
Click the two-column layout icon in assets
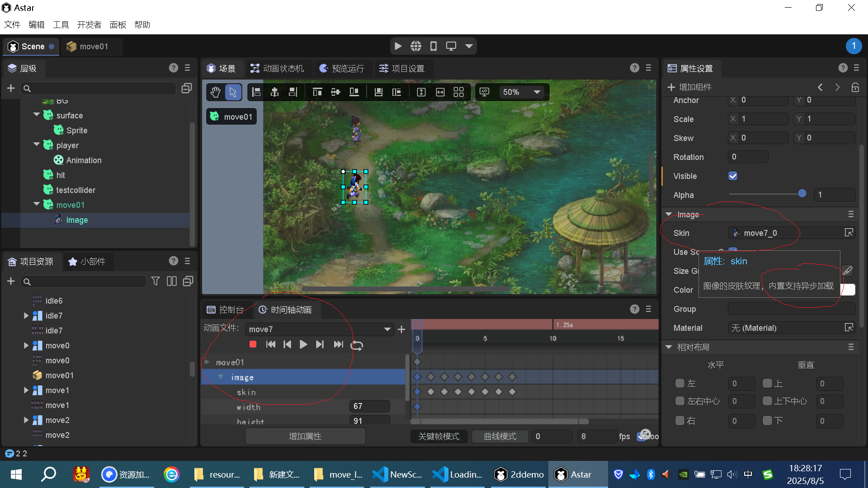click(x=172, y=281)
